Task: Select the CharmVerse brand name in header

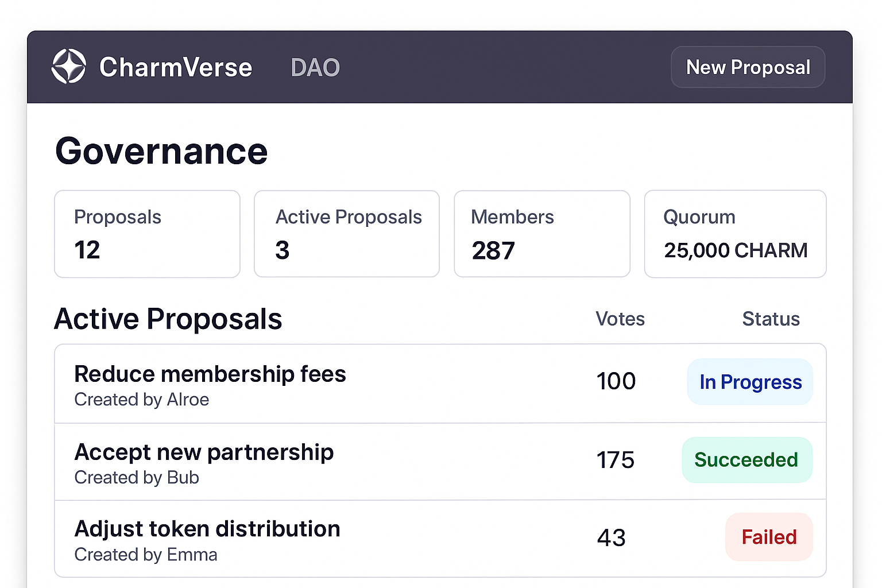Action: [175, 67]
